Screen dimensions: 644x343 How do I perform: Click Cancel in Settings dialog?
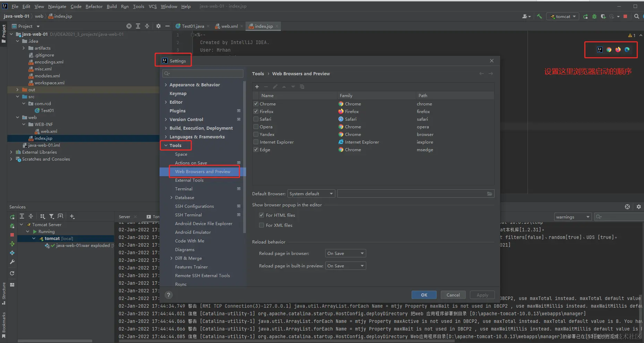pos(453,295)
